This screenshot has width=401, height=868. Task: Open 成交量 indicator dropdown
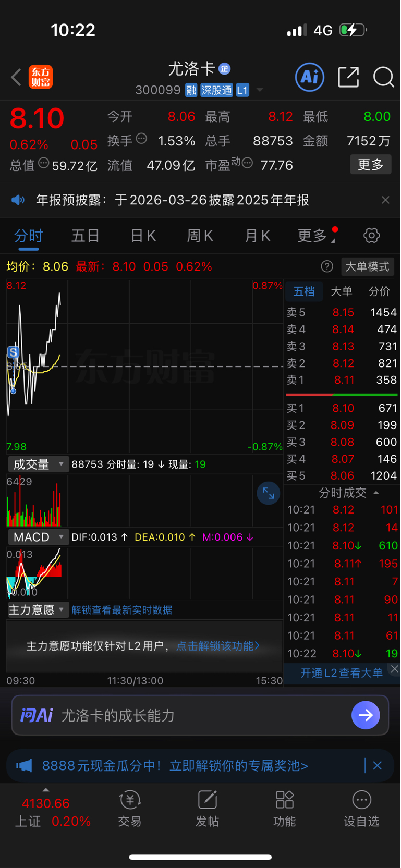click(x=38, y=464)
